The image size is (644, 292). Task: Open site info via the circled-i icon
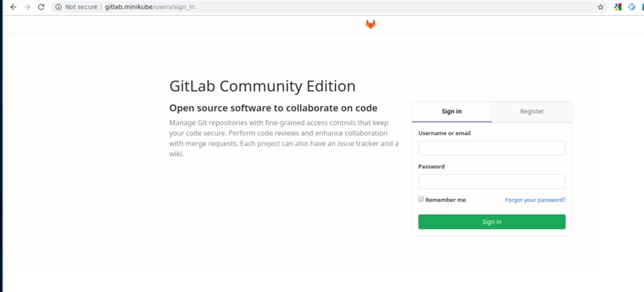click(59, 7)
